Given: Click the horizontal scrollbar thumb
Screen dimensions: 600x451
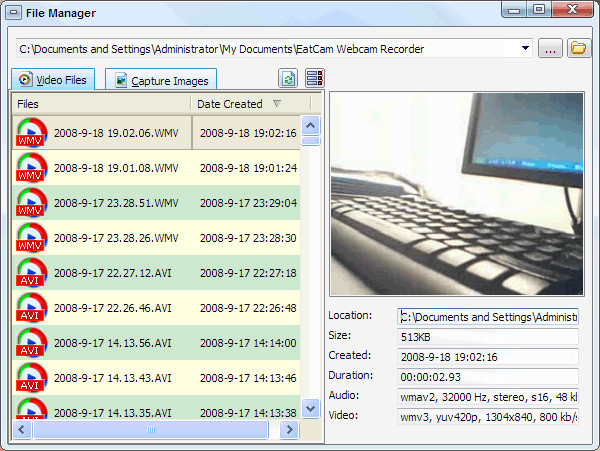Looking at the screenshot, I should click(151, 430).
